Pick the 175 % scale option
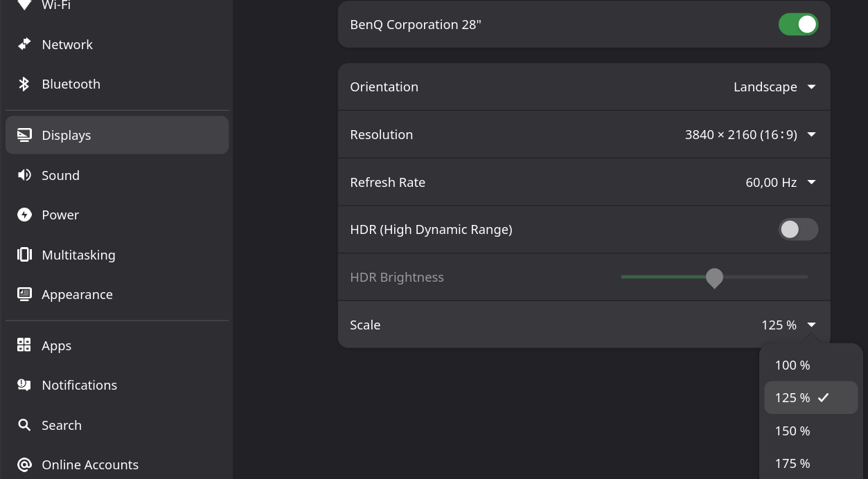This screenshot has width=868, height=479. pyautogui.click(x=792, y=464)
